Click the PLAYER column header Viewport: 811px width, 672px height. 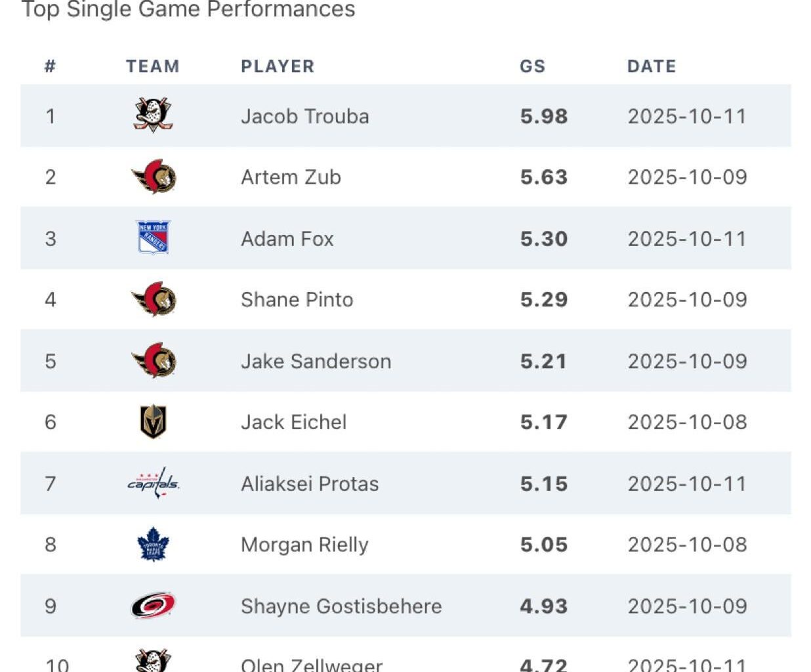point(277,66)
